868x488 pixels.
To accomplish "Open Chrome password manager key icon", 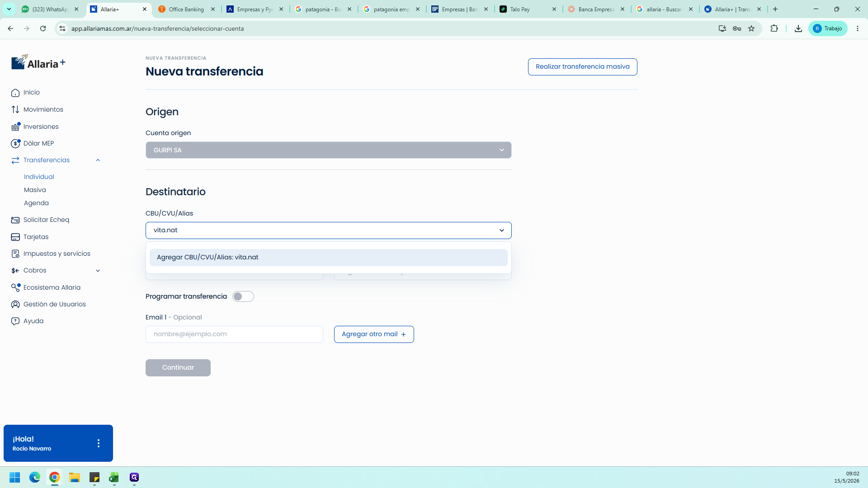I will pyautogui.click(x=737, y=28).
